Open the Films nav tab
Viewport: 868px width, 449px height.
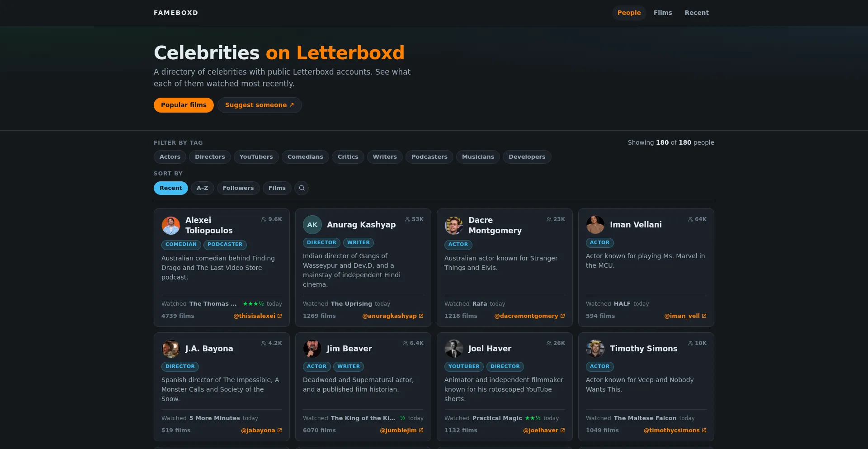(x=663, y=13)
